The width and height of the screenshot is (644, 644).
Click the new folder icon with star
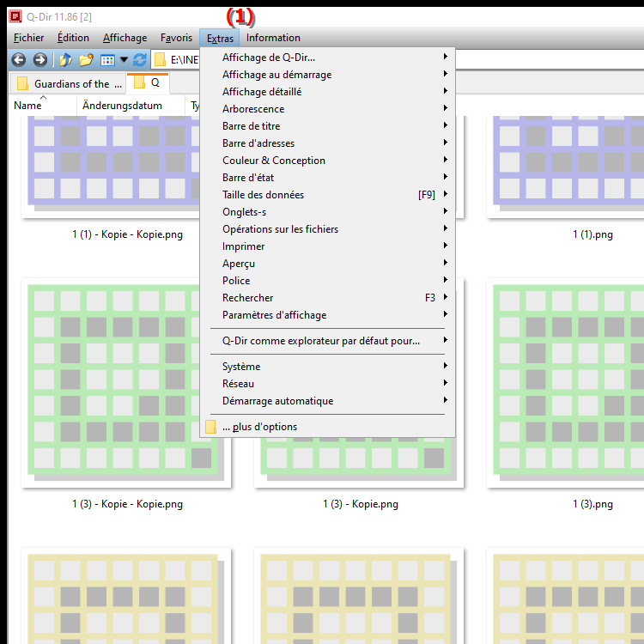(x=86, y=60)
